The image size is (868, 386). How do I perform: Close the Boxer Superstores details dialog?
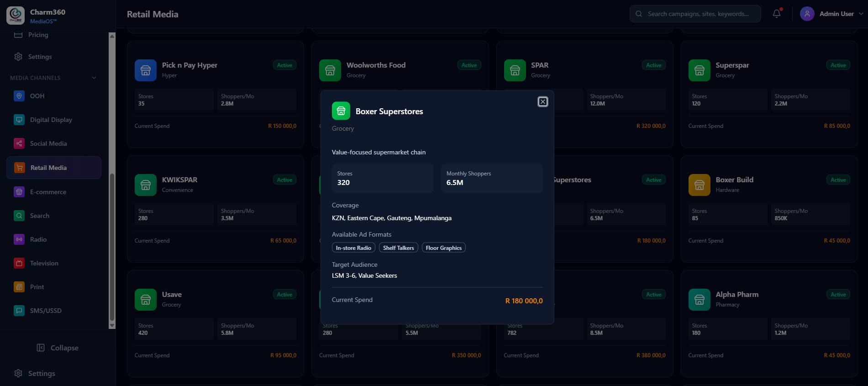point(543,101)
